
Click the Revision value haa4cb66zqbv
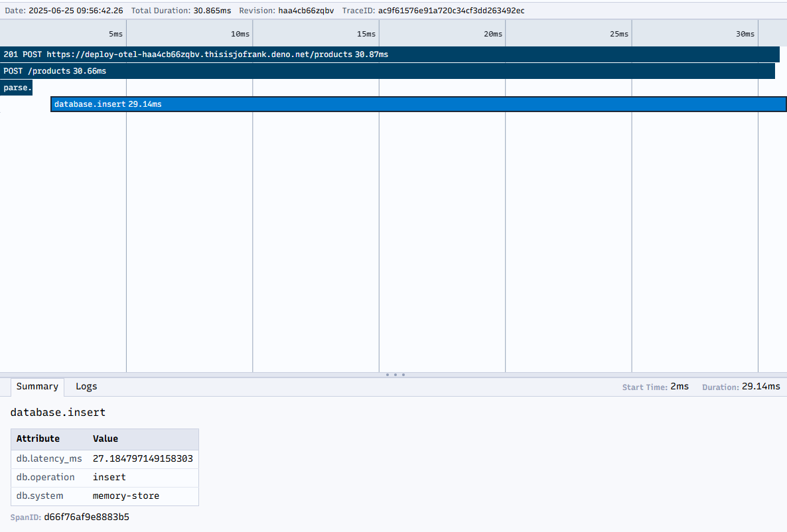pos(306,11)
